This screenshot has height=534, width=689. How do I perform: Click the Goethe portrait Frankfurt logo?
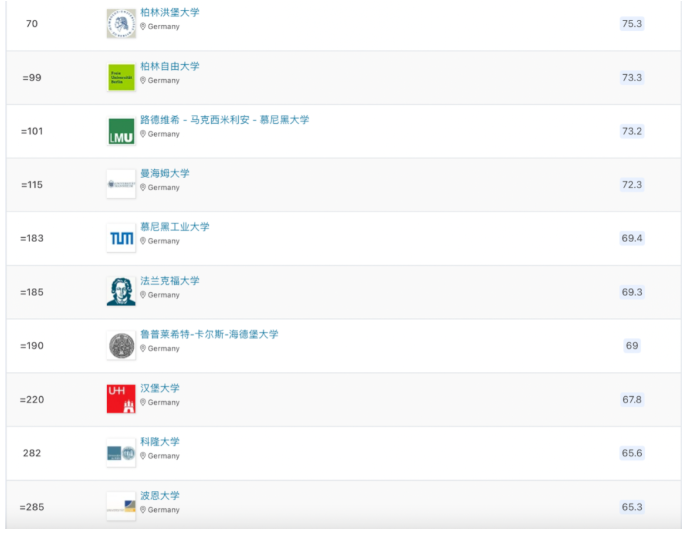(121, 292)
